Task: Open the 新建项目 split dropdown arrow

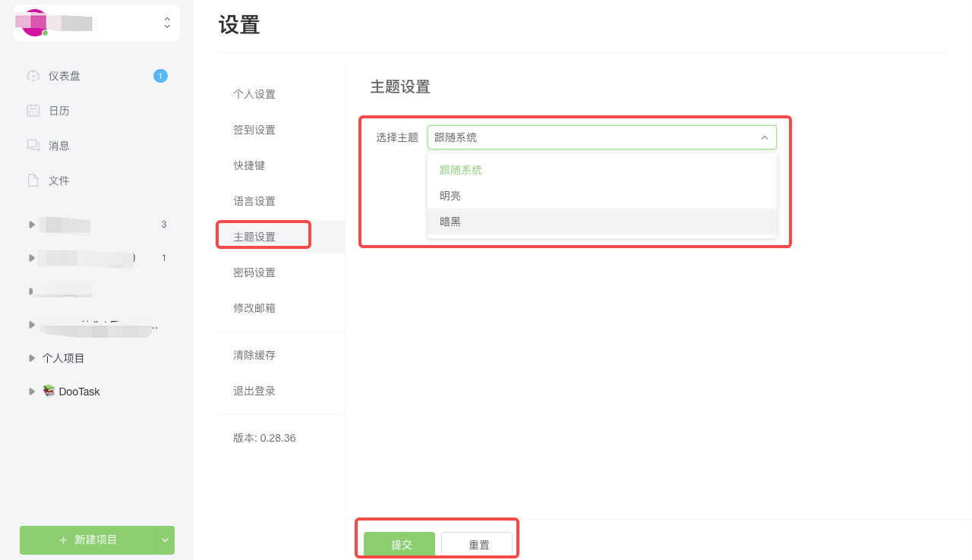Action: (165, 540)
